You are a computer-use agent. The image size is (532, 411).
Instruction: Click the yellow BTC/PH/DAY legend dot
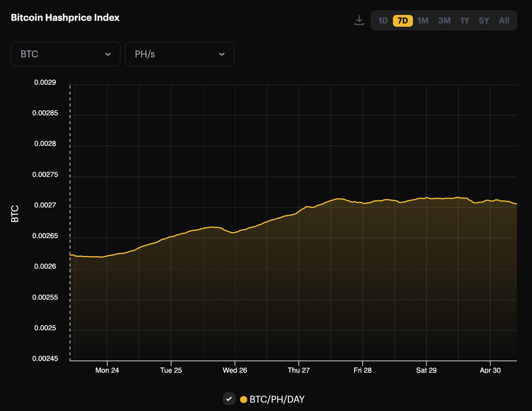pos(243,399)
